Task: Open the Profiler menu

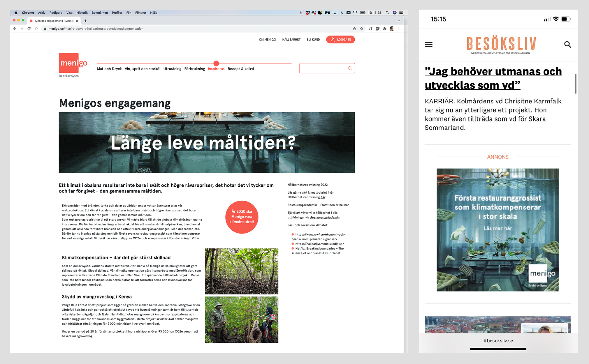Action: coord(117,13)
